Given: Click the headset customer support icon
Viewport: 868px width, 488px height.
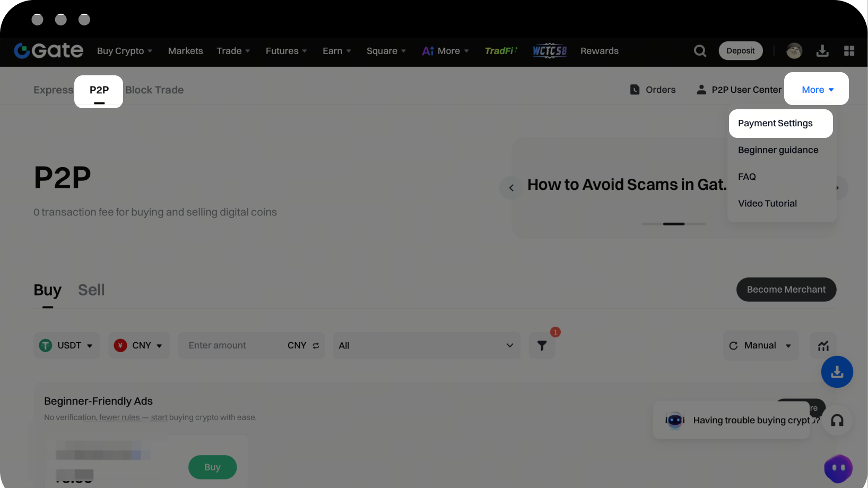Looking at the screenshot, I should coord(837,421).
